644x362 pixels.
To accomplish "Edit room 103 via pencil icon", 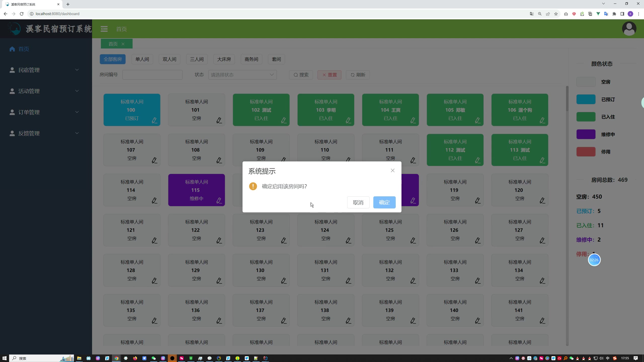I will pyautogui.click(x=348, y=120).
